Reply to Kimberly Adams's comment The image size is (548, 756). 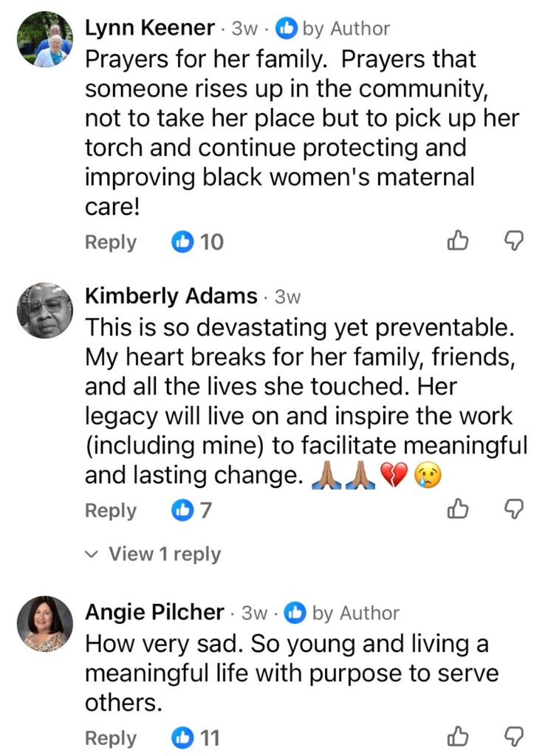(111, 509)
